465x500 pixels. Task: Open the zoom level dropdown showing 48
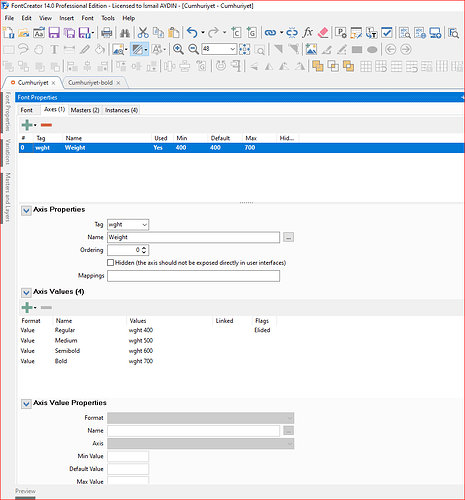(x=219, y=49)
